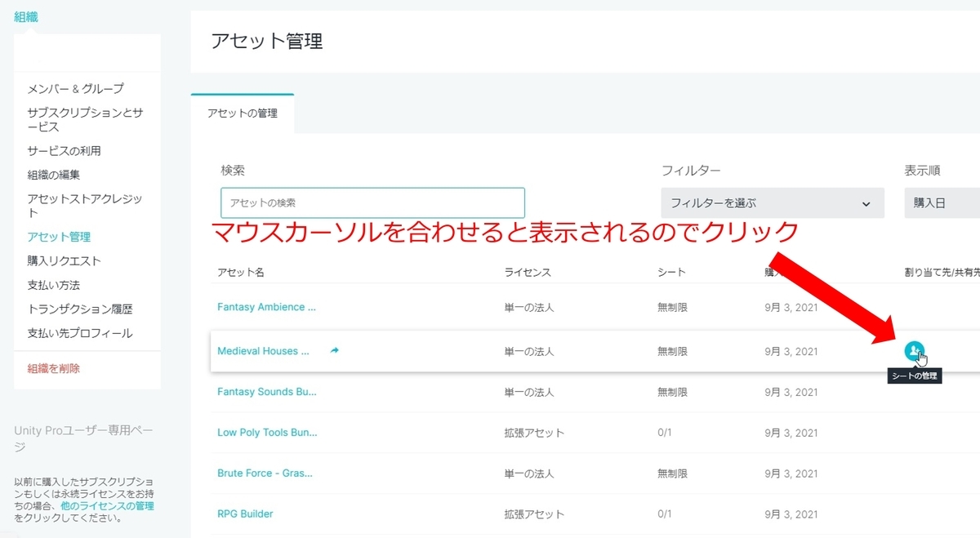Open the 購入日 sort order dropdown
Viewport: 980px width, 538px height.
coord(942,202)
